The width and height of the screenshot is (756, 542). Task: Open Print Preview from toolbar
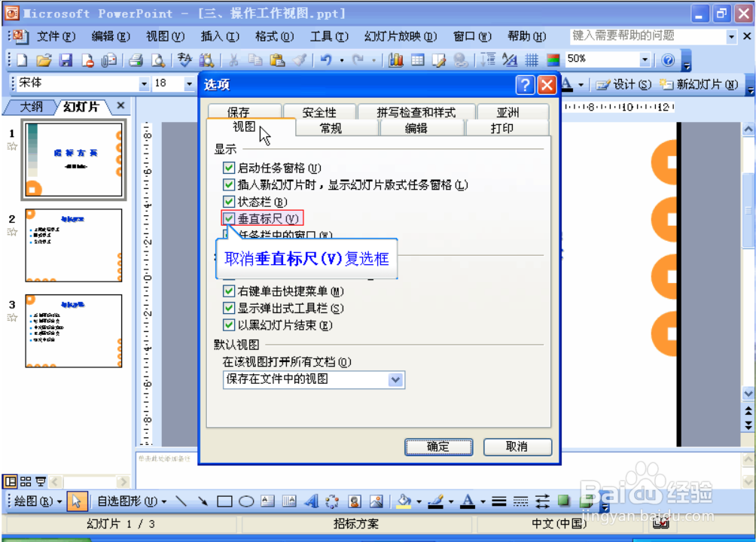tap(158, 60)
